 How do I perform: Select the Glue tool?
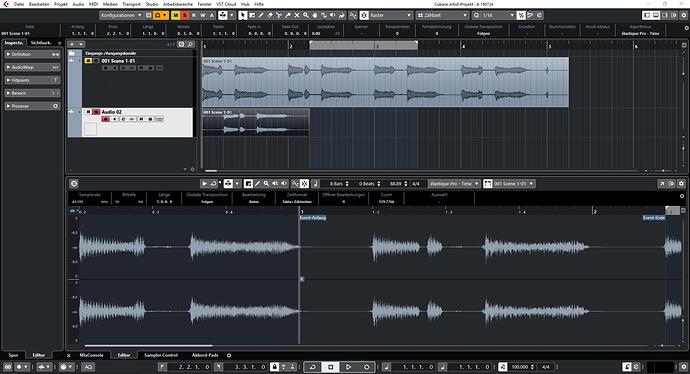(x=288, y=15)
